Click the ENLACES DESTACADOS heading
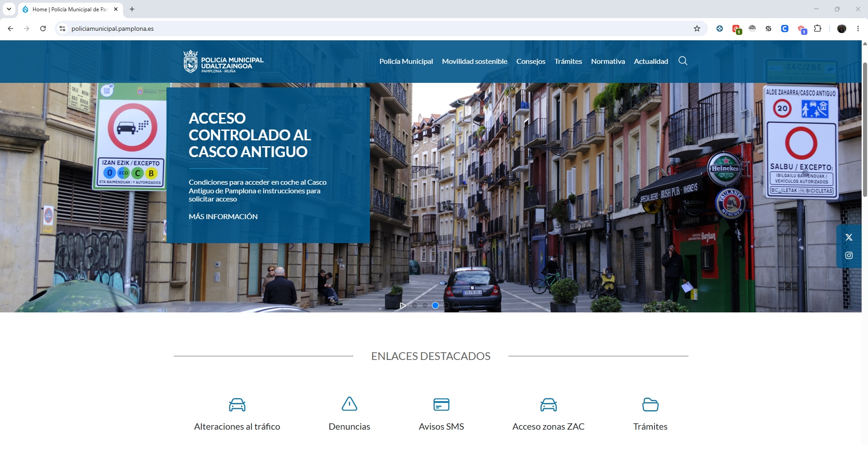Screen dimensions: 868x460 point(431,356)
